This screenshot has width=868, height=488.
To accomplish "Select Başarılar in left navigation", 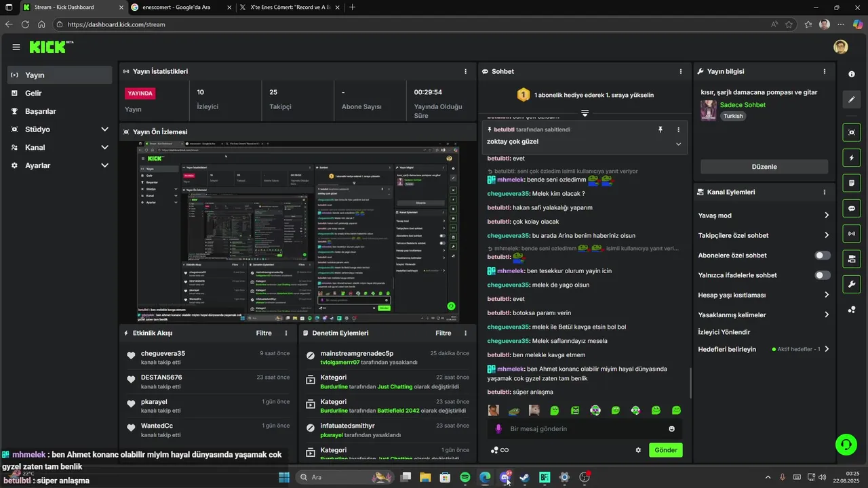I will (59, 111).
